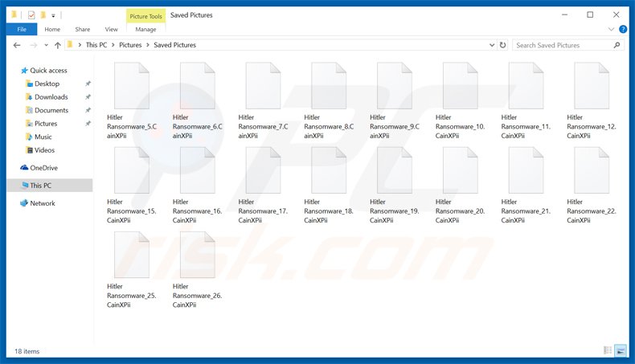Go up one folder level

coord(57,45)
